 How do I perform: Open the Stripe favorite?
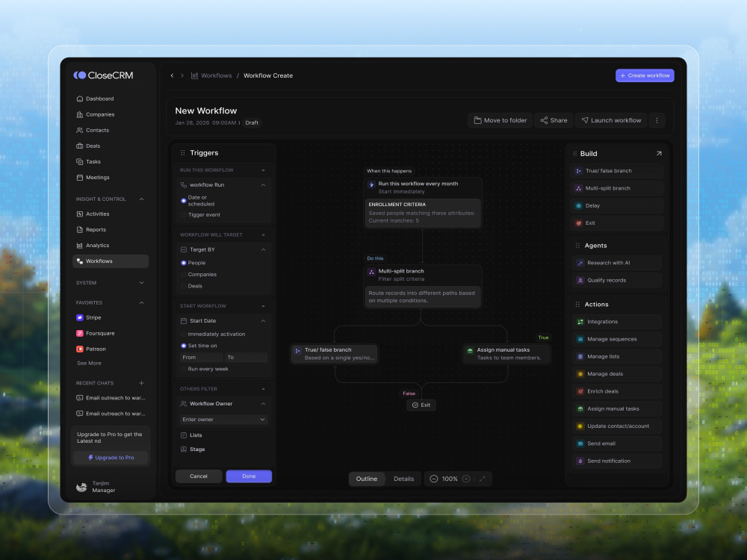pyautogui.click(x=89, y=317)
